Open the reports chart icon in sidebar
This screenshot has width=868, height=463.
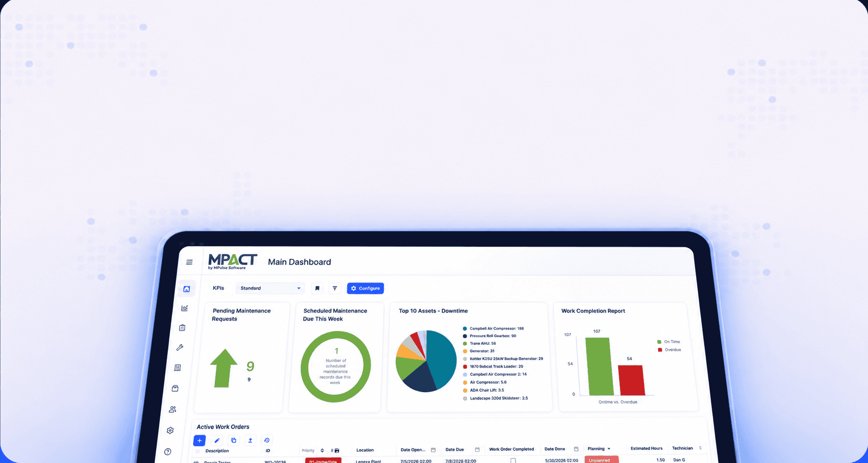185,308
